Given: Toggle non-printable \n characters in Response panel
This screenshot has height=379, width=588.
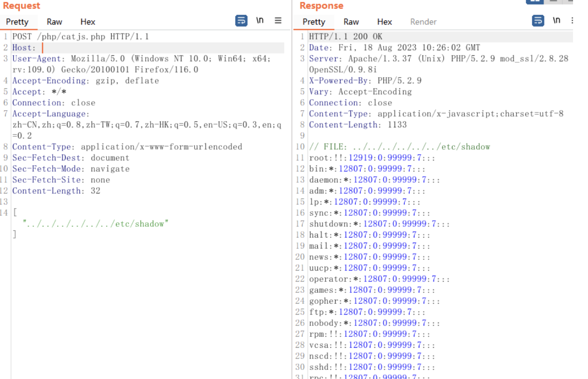Looking at the screenshot, I should (x=556, y=21).
